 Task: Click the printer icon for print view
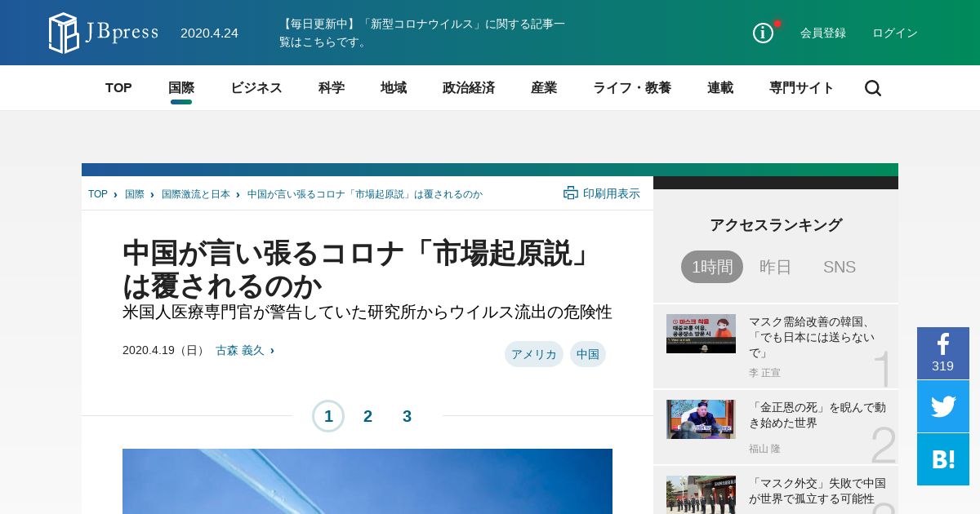pyautogui.click(x=571, y=193)
